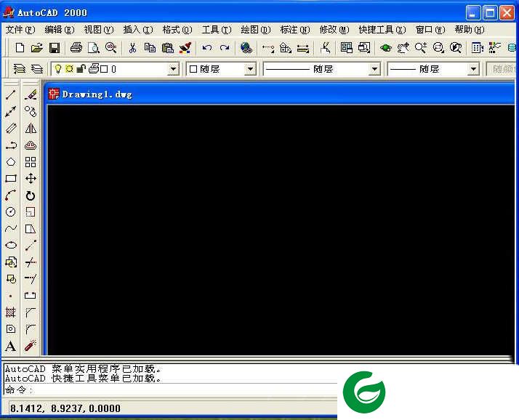519x420 pixels.
Task: Open the color control dropdown
Action: [251, 69]
